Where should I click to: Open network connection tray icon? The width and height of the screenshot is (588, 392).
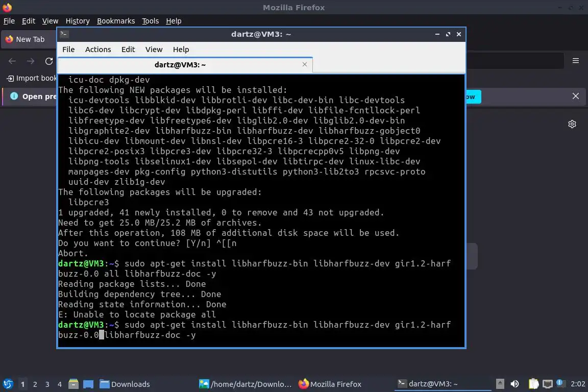548,384
